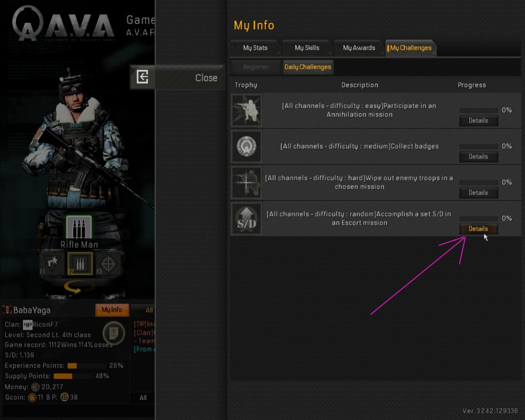Image resolution: width=525 pixels, height=420 pixels.
Task: Click the round document icon in profile panel
Action: click(114, 333)
